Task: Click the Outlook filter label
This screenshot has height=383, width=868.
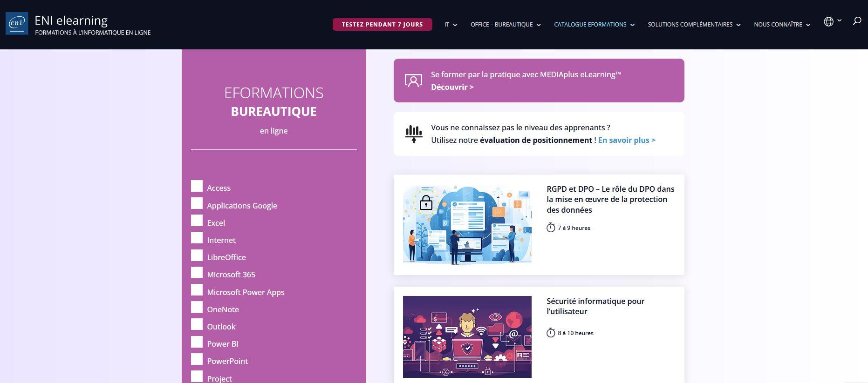Action: point(221,327)
